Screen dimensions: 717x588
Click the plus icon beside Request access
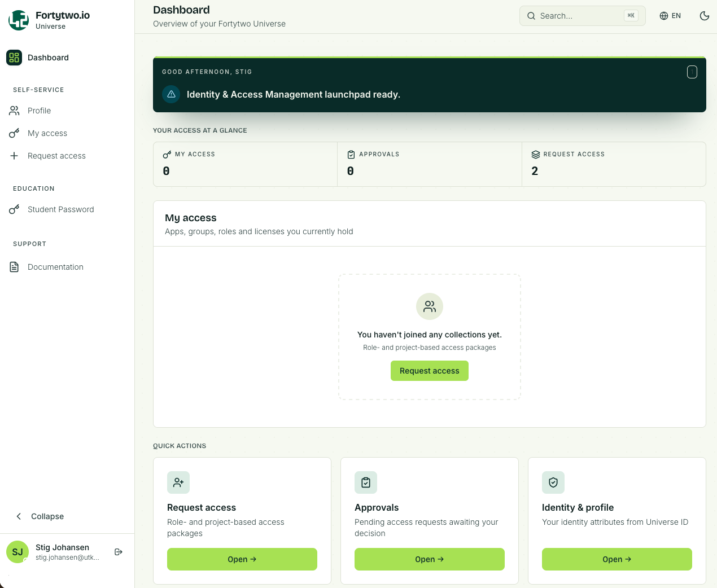coord(14,156)
